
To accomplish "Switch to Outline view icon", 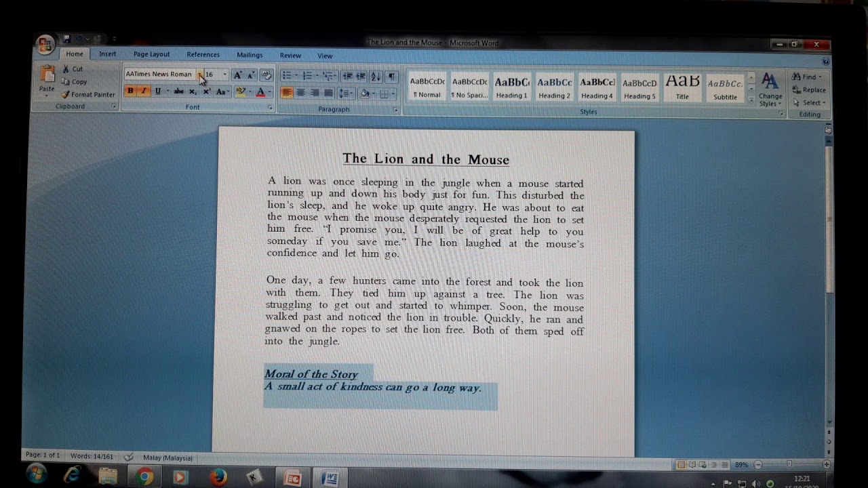I will [x=714, y=465].
